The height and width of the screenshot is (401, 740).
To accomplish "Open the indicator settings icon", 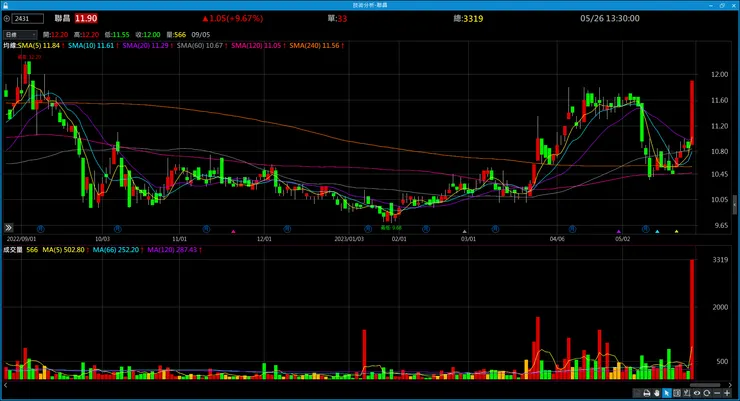I will click(x=687, y=393).
